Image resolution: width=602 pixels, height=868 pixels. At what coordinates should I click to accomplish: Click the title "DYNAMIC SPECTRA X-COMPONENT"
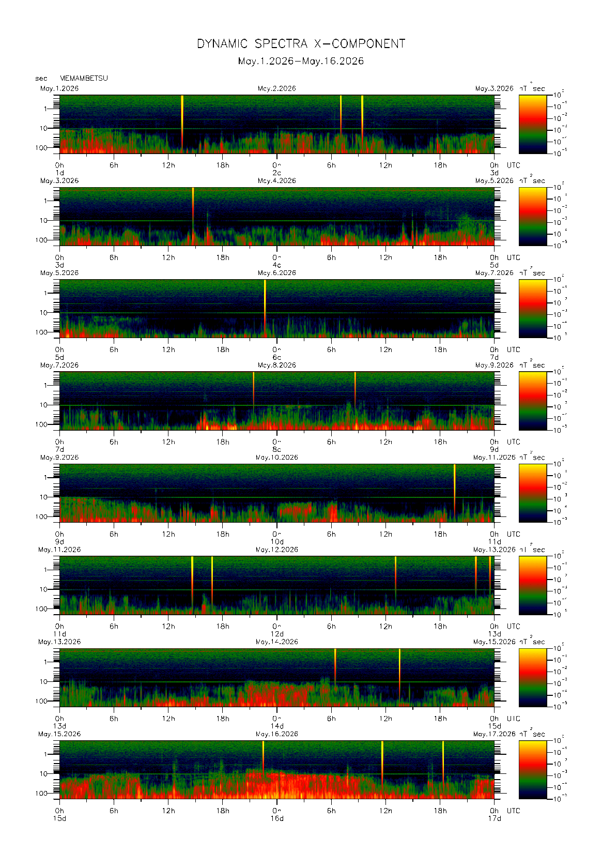[301, 44]
